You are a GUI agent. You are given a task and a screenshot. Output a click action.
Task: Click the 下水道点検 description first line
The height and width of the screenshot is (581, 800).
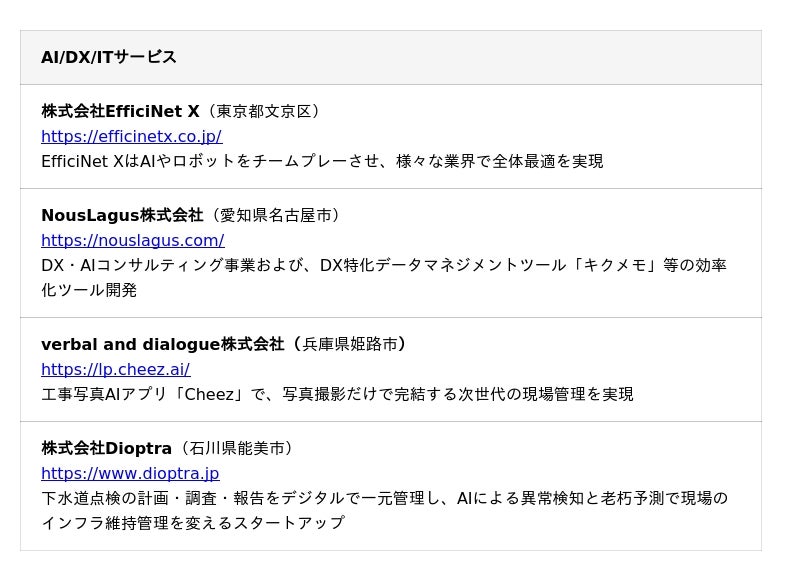[384, 498]
